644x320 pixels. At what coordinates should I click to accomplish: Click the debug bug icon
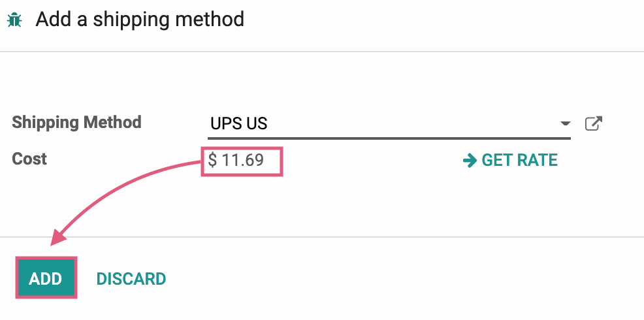[x=14, y=20]
